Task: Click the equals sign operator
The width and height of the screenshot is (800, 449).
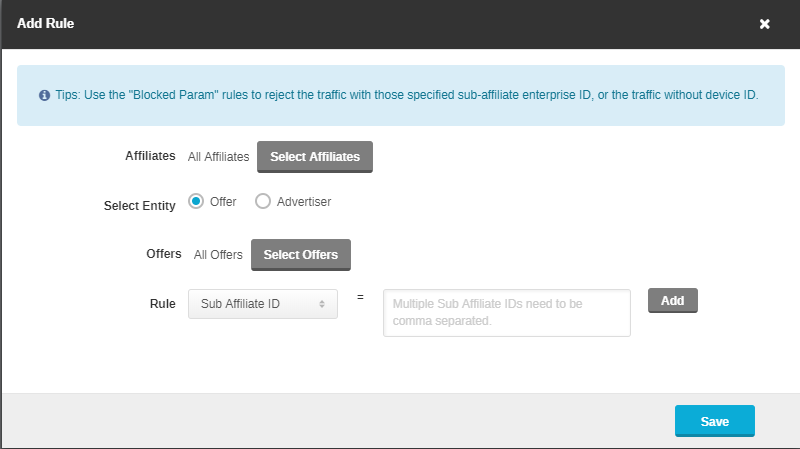Action: pos(360,297)
